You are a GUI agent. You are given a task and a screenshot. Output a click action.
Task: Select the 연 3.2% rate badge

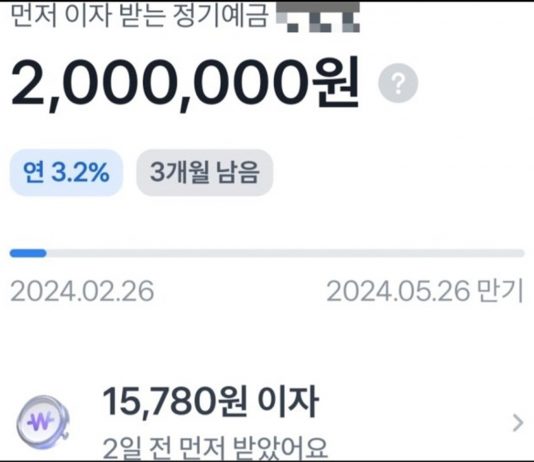coord(66,172)
